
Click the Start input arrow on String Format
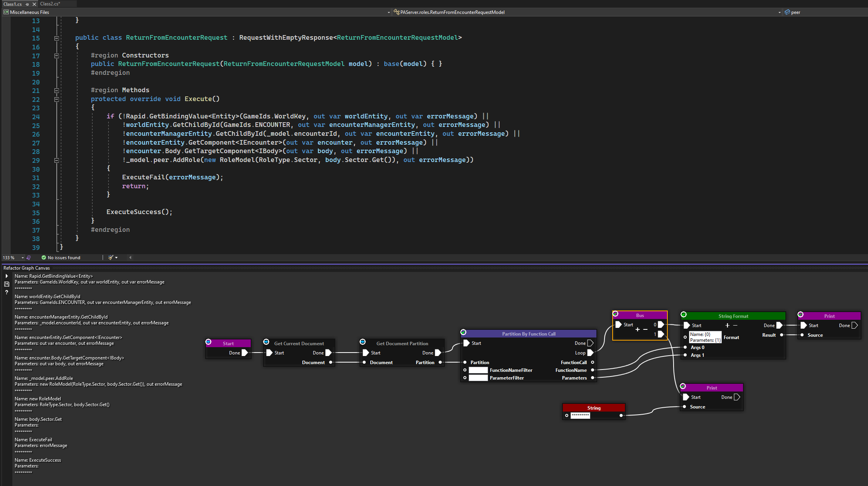687,326
